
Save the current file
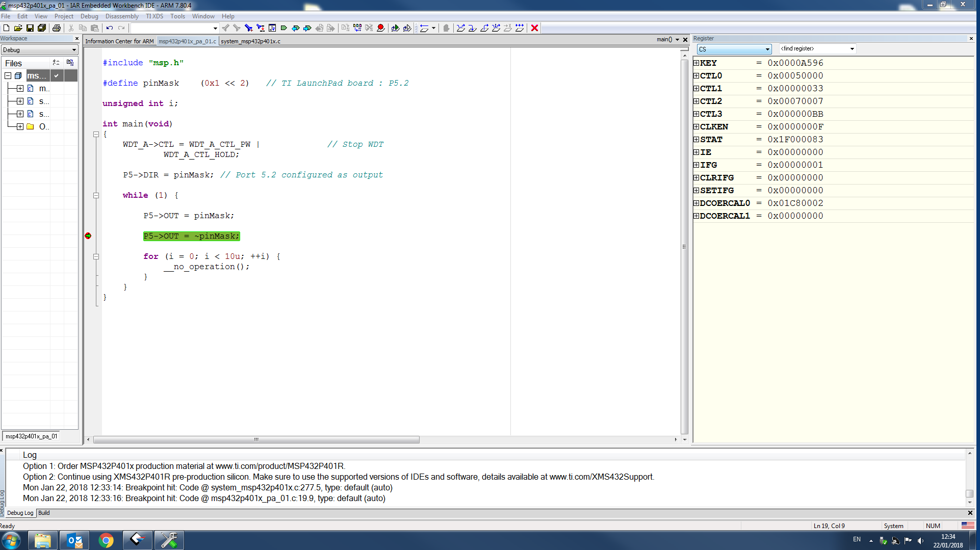(x=30, y=28)
